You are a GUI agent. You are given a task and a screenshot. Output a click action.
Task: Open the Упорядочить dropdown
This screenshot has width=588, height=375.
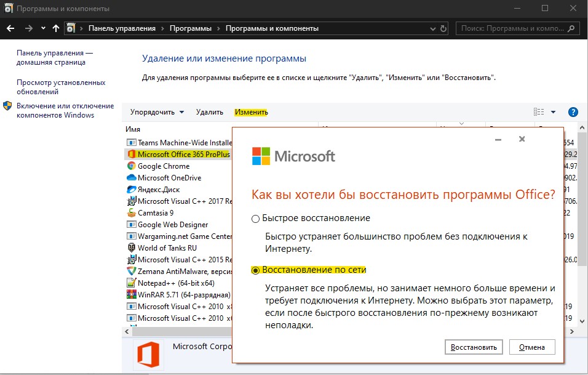pos(157,112)
